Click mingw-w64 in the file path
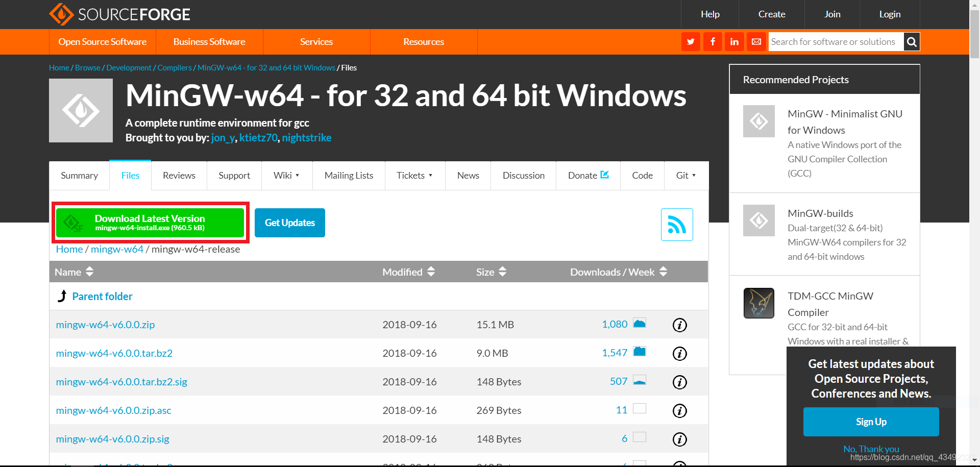This screenshot has width=980, height=467. (x=117, y=249)
